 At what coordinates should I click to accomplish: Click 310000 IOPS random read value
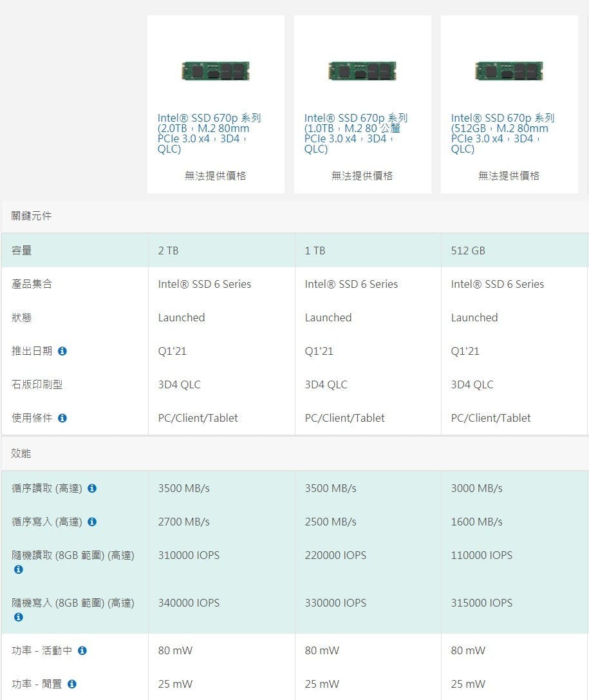point(189,555)
